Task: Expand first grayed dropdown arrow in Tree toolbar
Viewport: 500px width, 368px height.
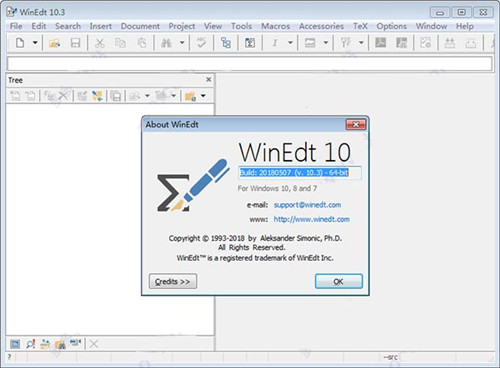Action: [147, 96]
